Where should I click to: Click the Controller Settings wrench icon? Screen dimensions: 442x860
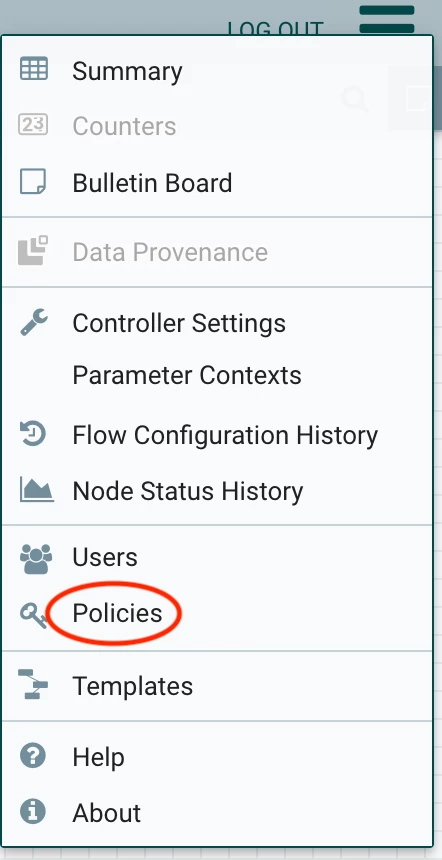[34, 322]
